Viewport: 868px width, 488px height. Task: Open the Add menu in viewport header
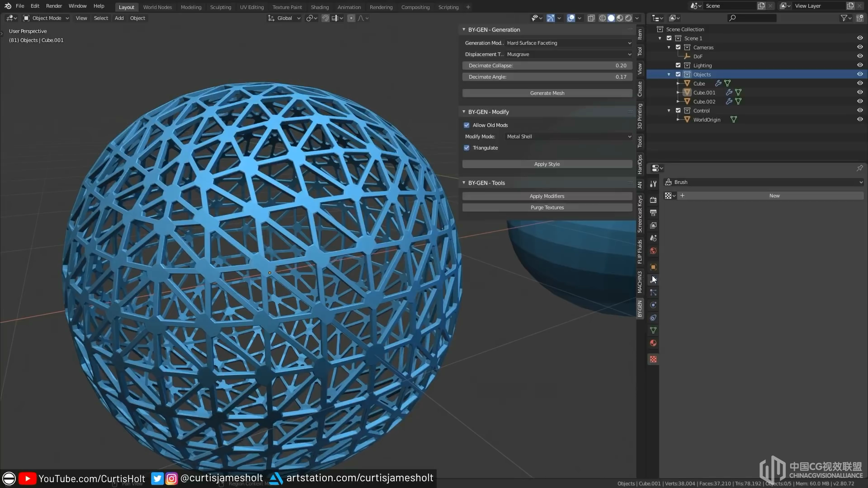point(119,18)
